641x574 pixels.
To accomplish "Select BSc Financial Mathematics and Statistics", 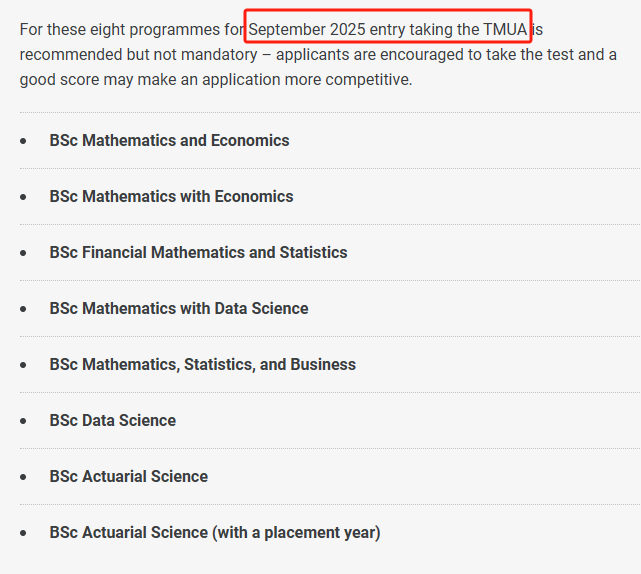I will tap(198, 252).
